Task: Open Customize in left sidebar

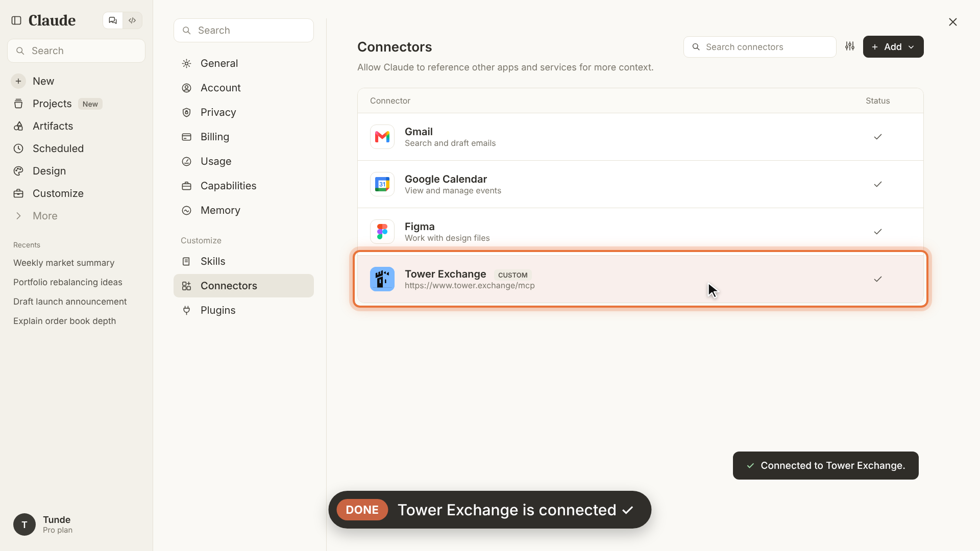Action: click(77, 193)
